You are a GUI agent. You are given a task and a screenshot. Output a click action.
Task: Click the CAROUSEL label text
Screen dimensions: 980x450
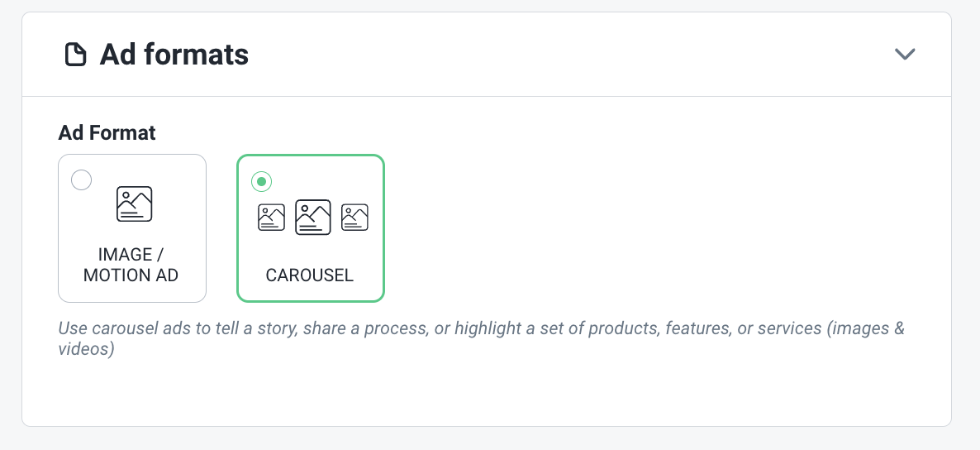tap(309, 275)
